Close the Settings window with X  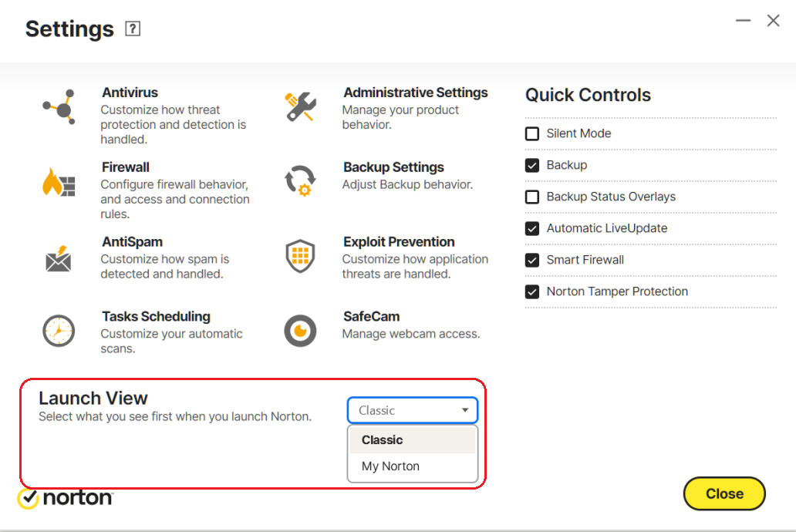773,21
